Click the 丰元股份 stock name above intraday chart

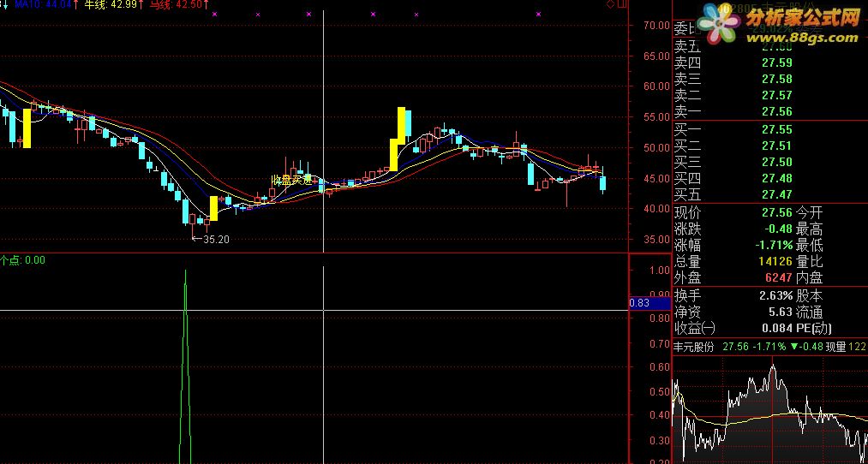click(693, 347)
